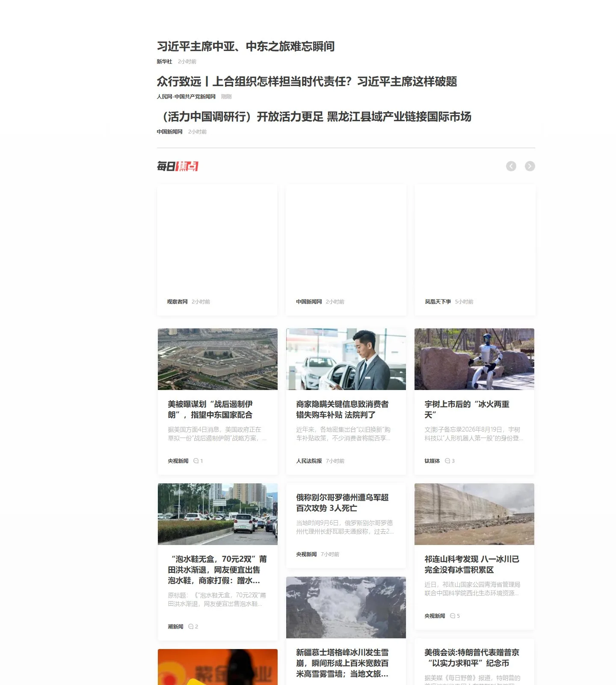Open Pentagon aerial photo thumbnail

(x=218, y=359)
